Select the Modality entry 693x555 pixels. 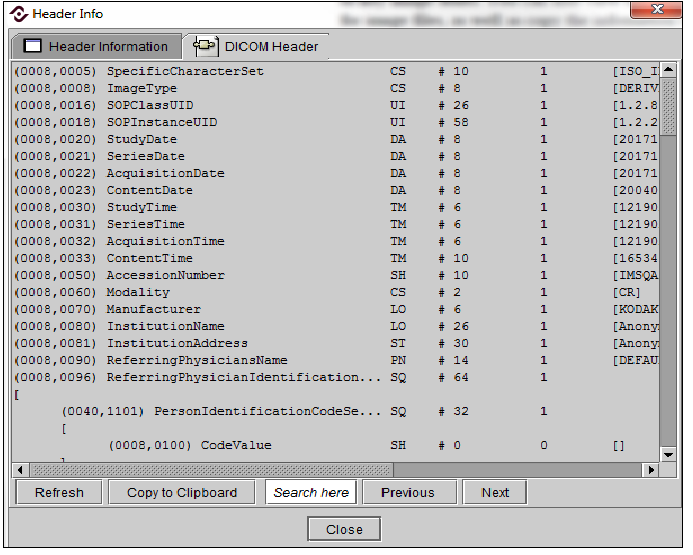(336, 292)
